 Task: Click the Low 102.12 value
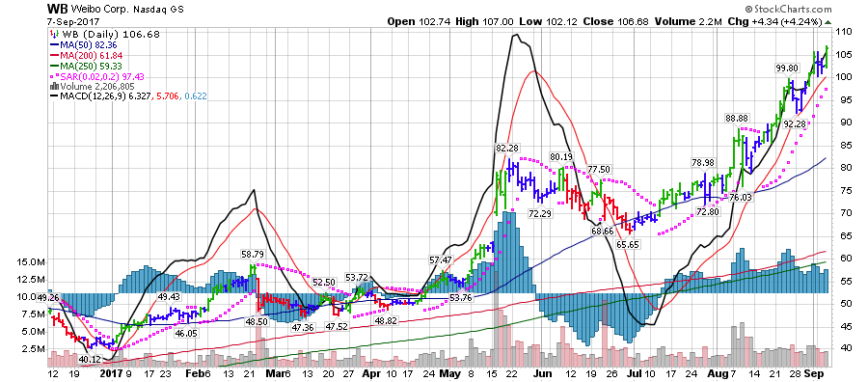548,22
